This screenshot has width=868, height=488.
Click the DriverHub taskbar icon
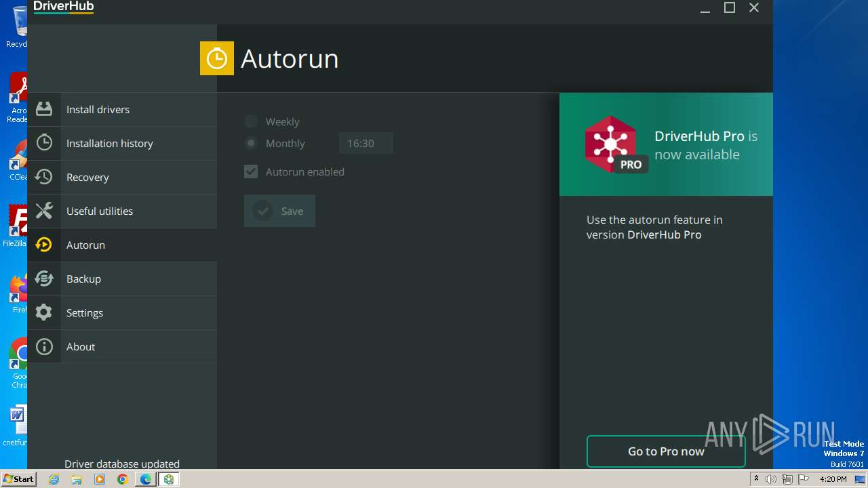(169, 479)
